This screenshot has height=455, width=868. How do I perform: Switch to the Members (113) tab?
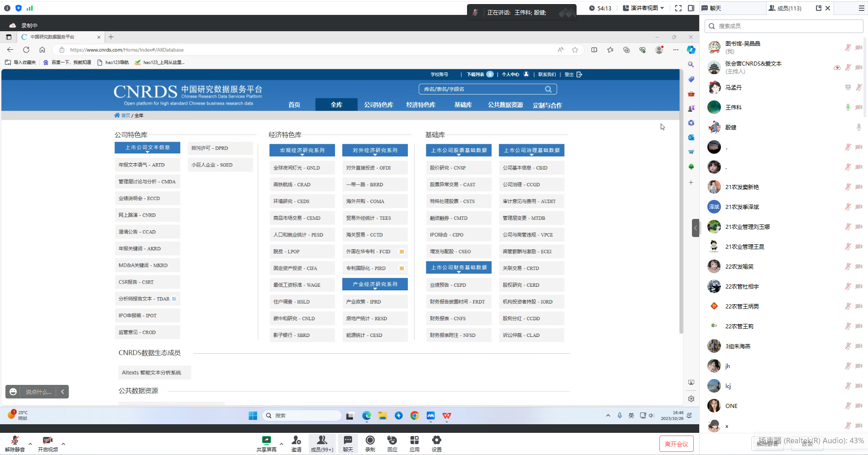tap(785, 8)
